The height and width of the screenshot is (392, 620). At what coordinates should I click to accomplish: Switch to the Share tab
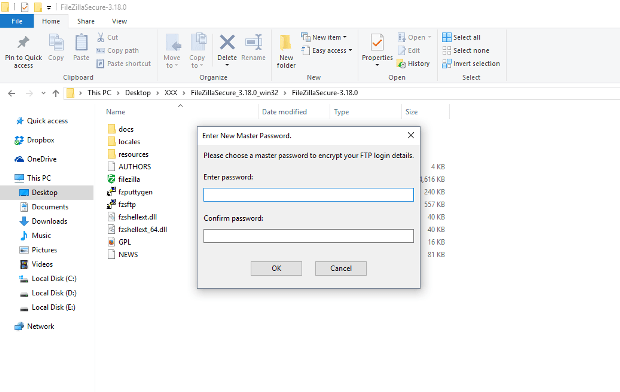pos(86,21)
